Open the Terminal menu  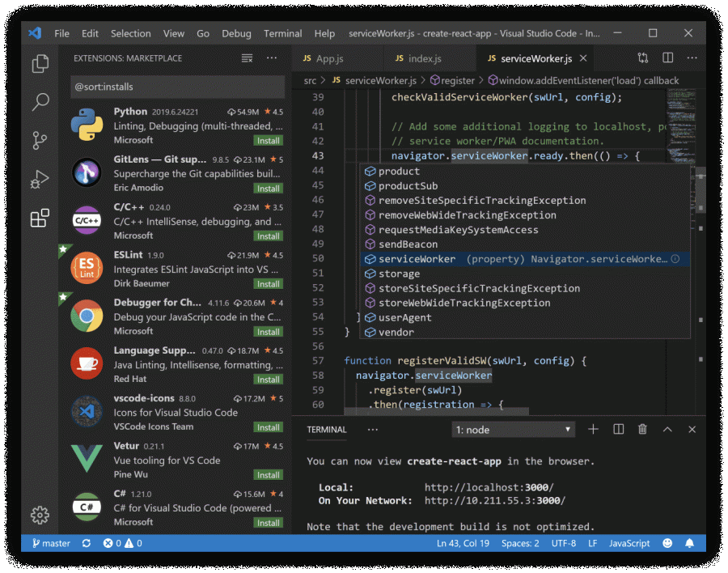click(x=283, y=33)
